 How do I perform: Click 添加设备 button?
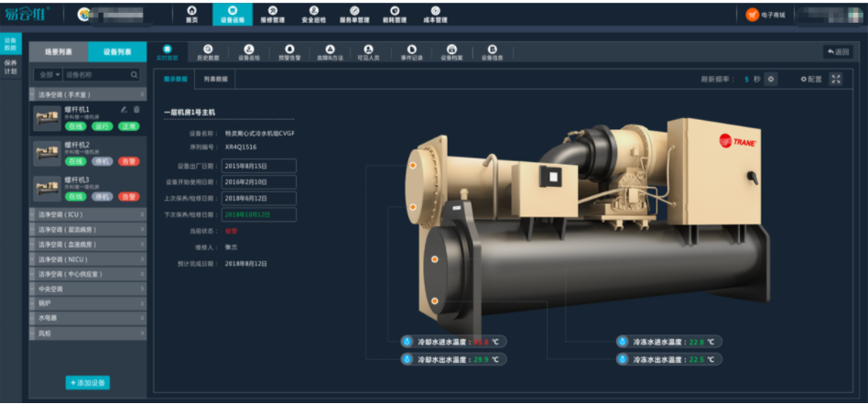click(x=88, y=382)
